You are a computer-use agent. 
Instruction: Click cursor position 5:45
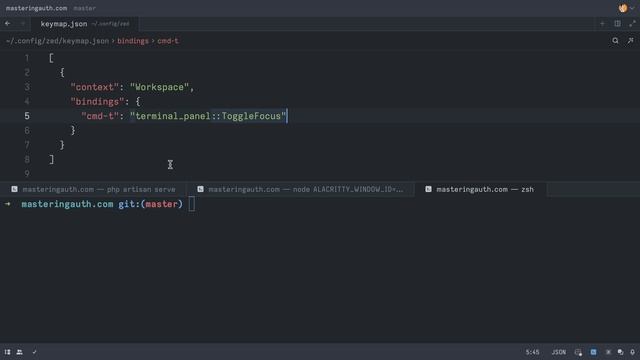532,352
